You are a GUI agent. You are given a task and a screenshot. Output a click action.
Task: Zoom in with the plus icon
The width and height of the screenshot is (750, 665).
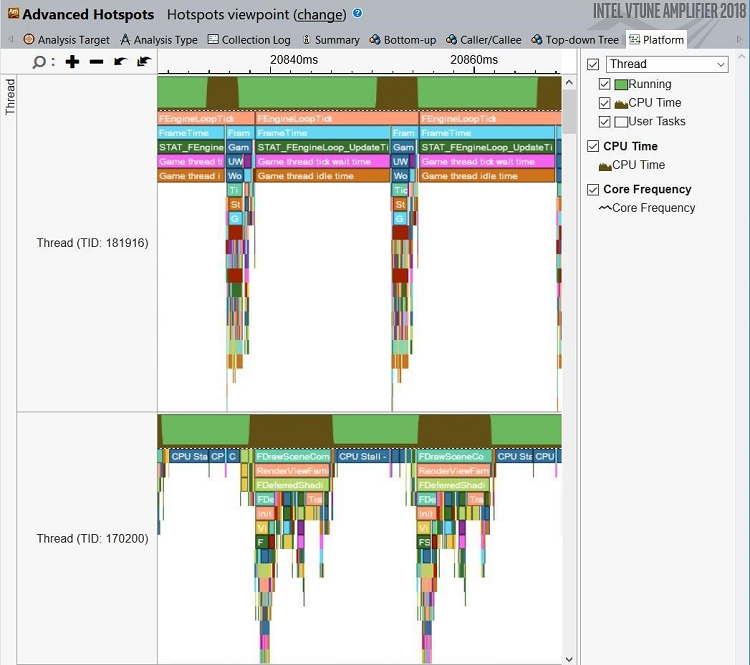tap(72, 62)
